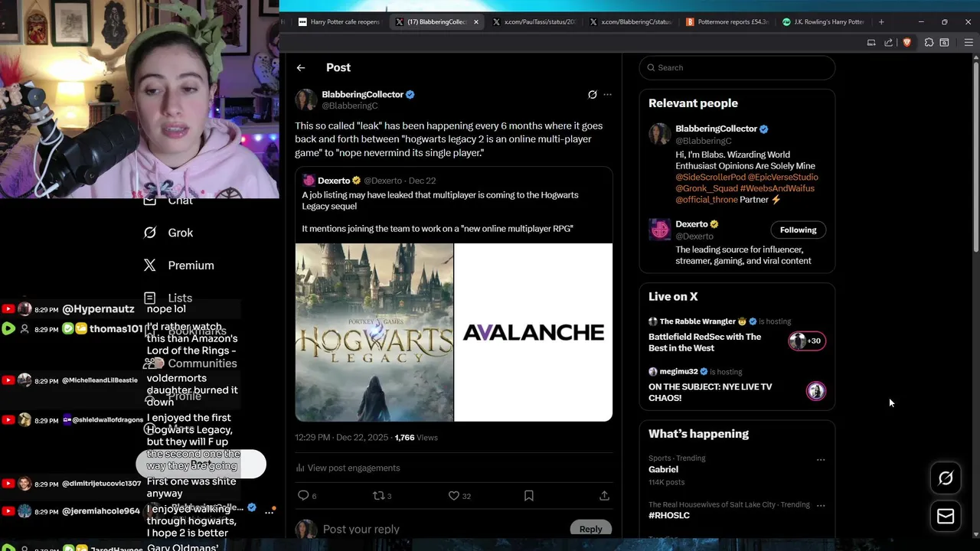This screenshot has width=980, height=551.
Task: Go back using the Post back arrow
Action: pos(301,68)
